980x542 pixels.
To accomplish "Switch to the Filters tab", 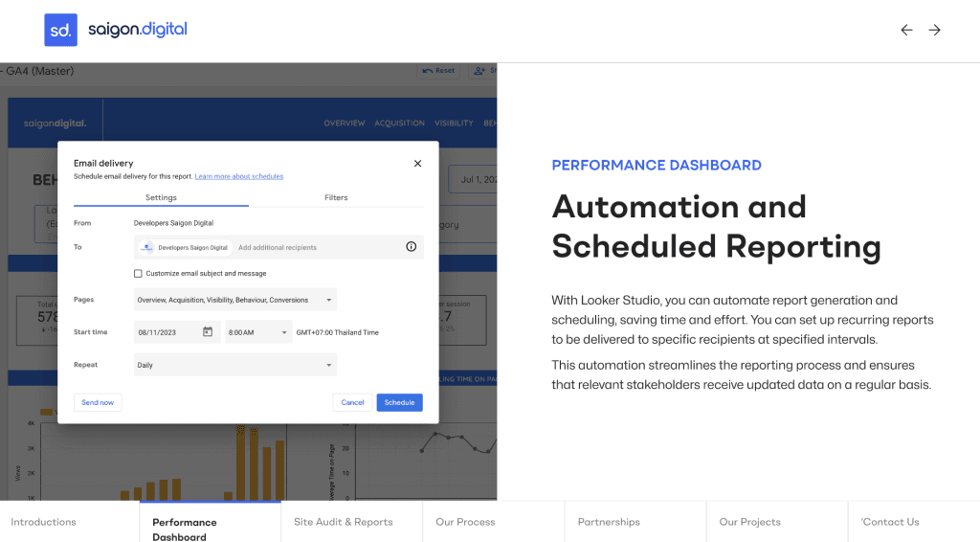I will click(336, 197).
